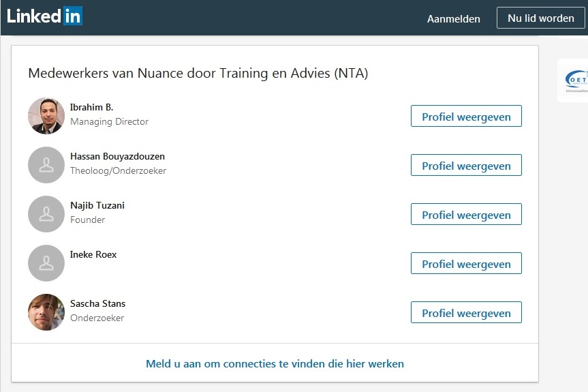Open Sascha Stans' profile photo
Viewport: 588px width, 392px height.
pos(46,312)
